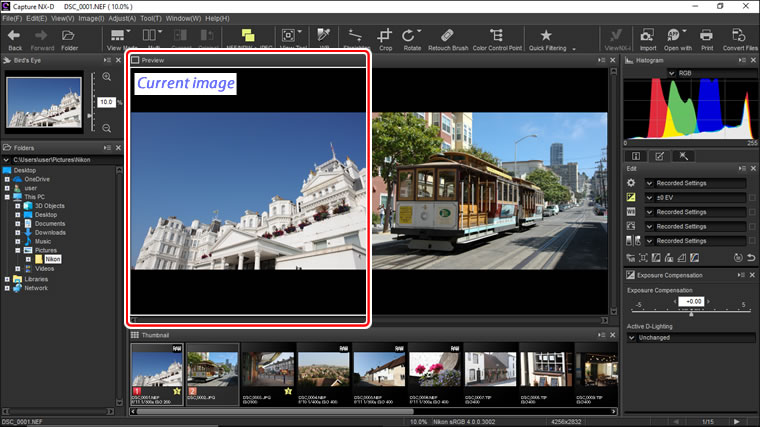Viewport: 760px width, 427px height.
Task: Open the Open with toolbar icon
Action: [x=673, y=35]
